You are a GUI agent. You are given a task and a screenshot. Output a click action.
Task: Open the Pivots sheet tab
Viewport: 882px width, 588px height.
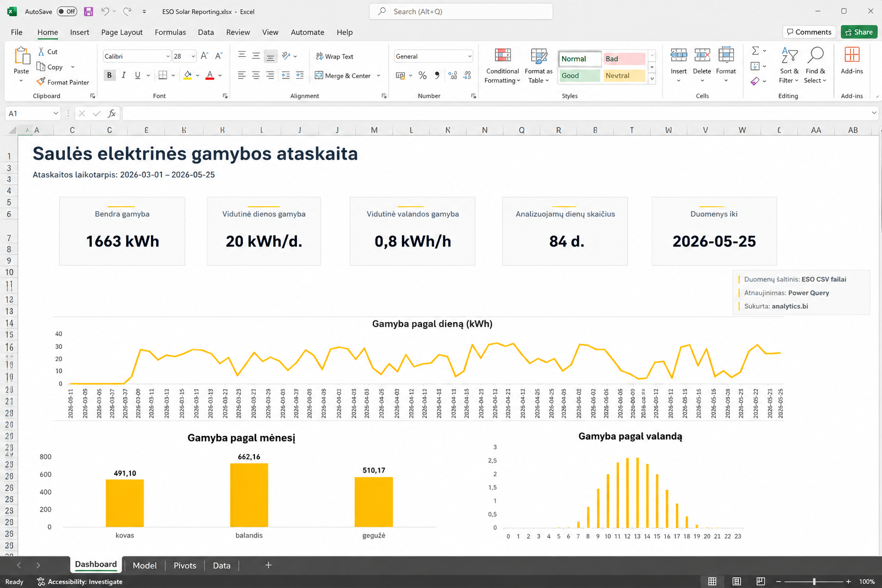(x=185, y=566)
